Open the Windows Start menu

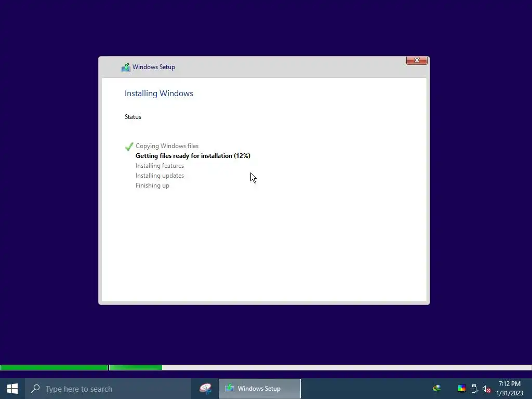12,389
